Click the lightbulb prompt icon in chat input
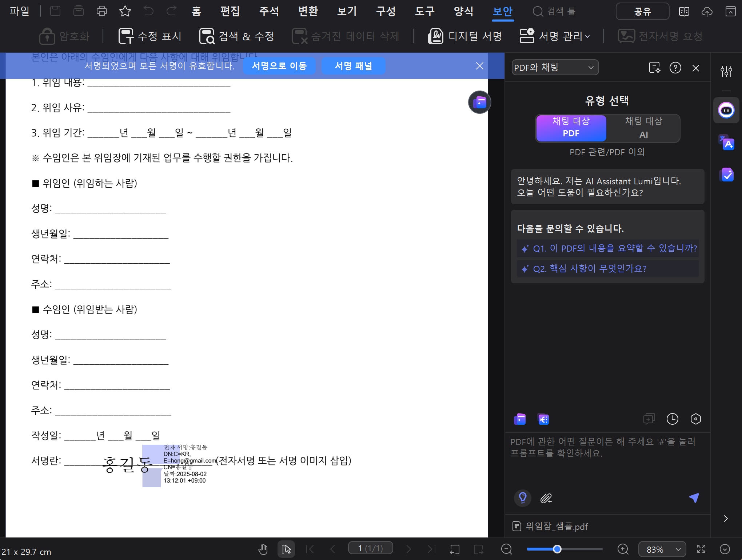742x560 pixels. (523, 497)
